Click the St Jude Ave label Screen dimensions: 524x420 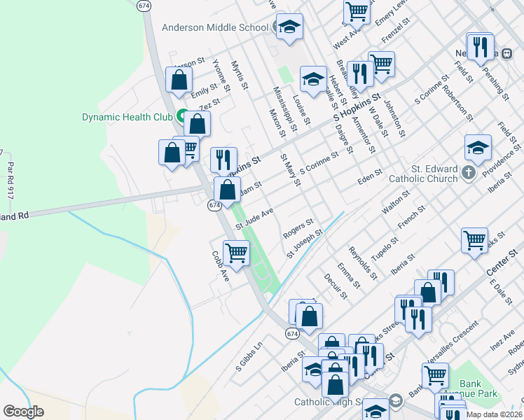(x=255, y=218)
